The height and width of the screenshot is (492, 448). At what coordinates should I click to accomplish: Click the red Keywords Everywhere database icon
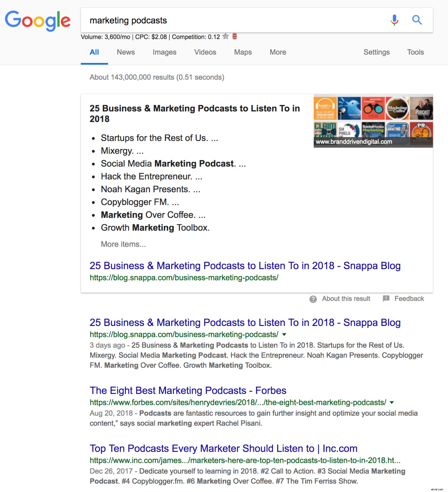234,36
